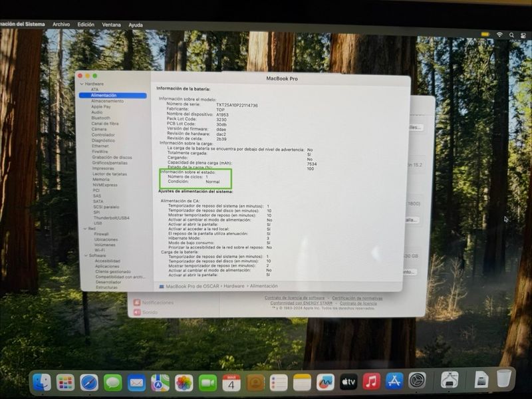Click System Information chip icon in dock
Image resolution: width=532 pixels, height=399 pixels.
450,380
